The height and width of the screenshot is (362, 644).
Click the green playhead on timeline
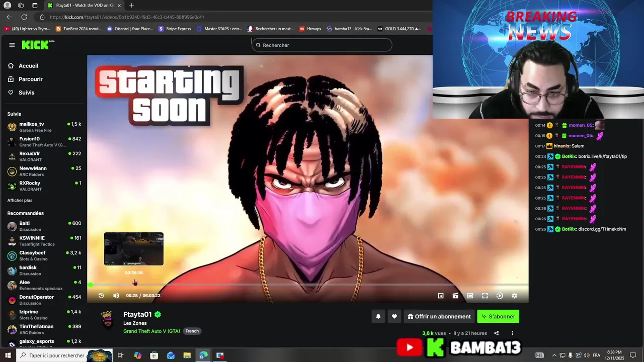pyautogui.click(x=90, y=285)
